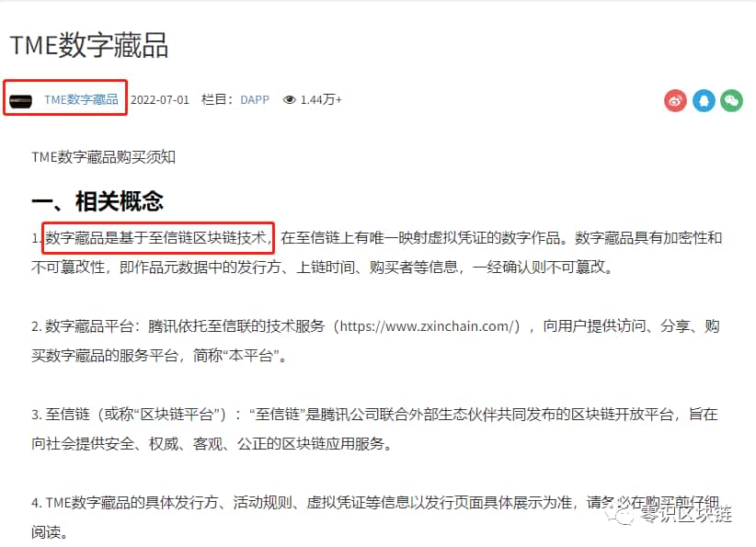Click the zxinchain.com URL in paragraph 2

point(430,326)
